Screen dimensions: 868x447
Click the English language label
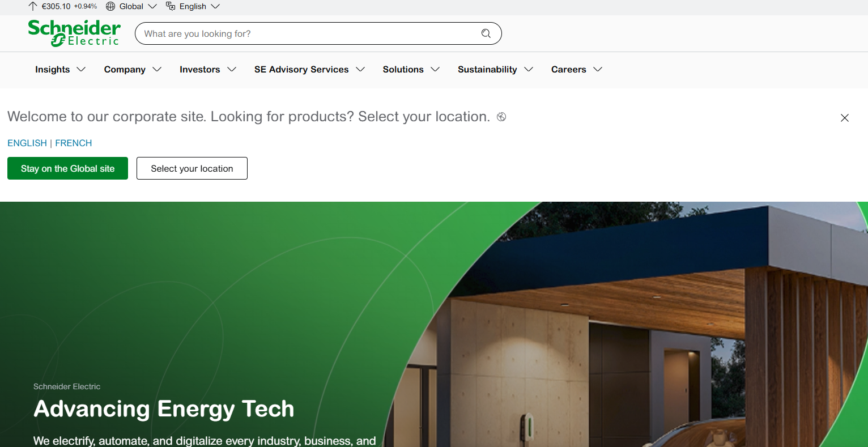(193, 6)
